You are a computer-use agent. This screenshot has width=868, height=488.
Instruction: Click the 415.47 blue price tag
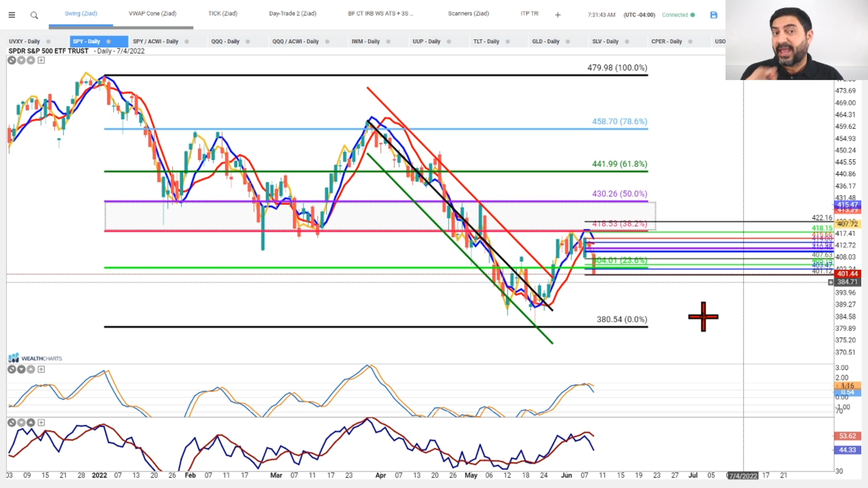847,205
